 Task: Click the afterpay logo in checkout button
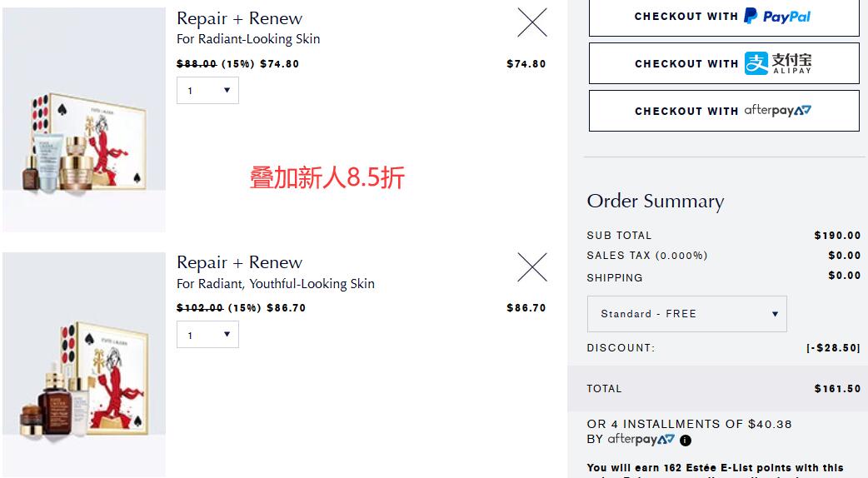(x=777, y=111)
